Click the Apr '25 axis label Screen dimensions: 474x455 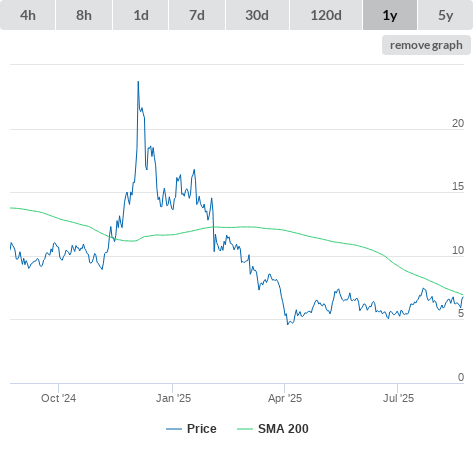(x=285, y=398)
